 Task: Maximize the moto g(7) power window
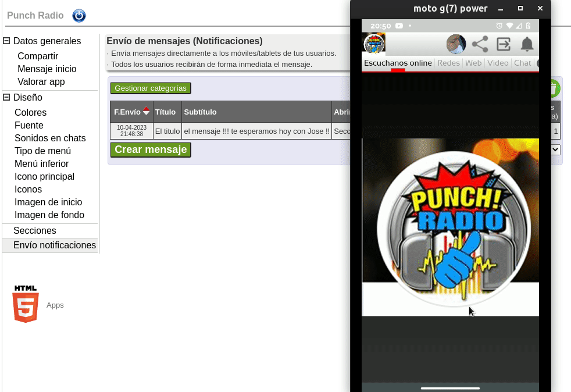click(x=520, y=8)
